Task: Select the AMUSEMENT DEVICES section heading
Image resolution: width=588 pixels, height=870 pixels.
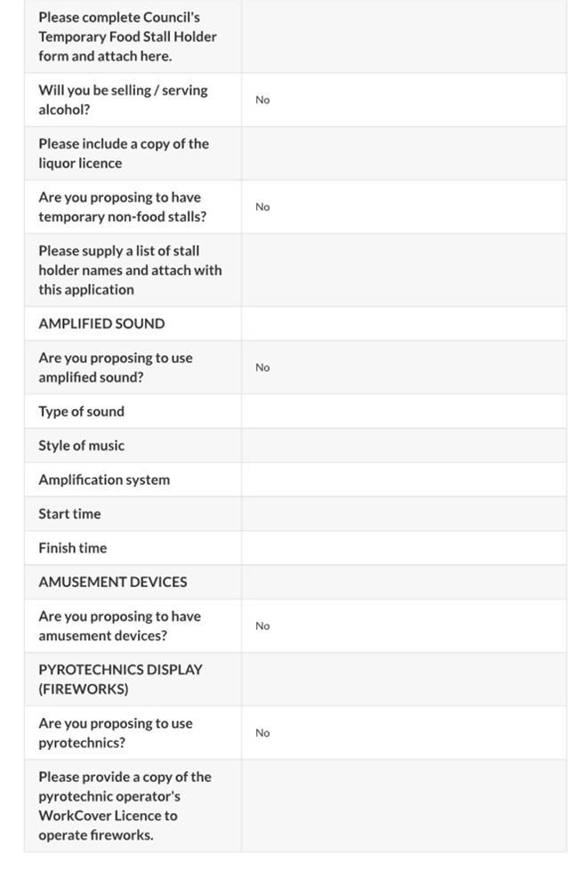Action: click(x=113, y=582)
